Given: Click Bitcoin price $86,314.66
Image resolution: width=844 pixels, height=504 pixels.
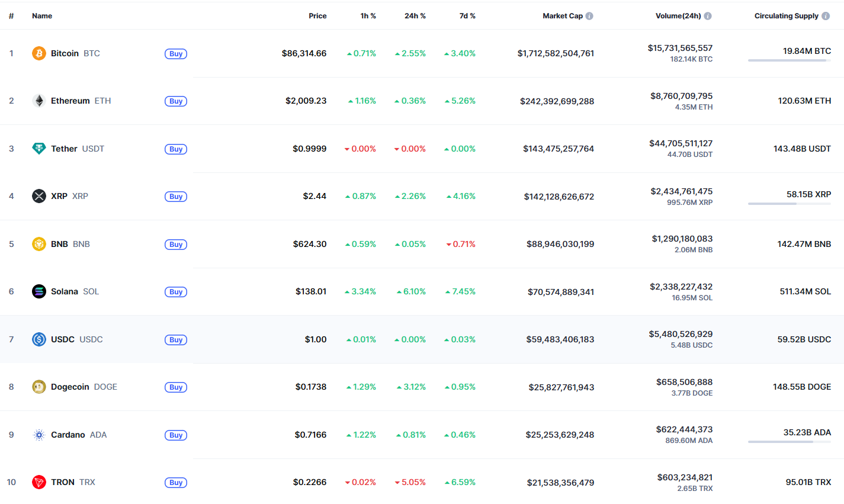Looking at the screenshot, I should [304, 53].
